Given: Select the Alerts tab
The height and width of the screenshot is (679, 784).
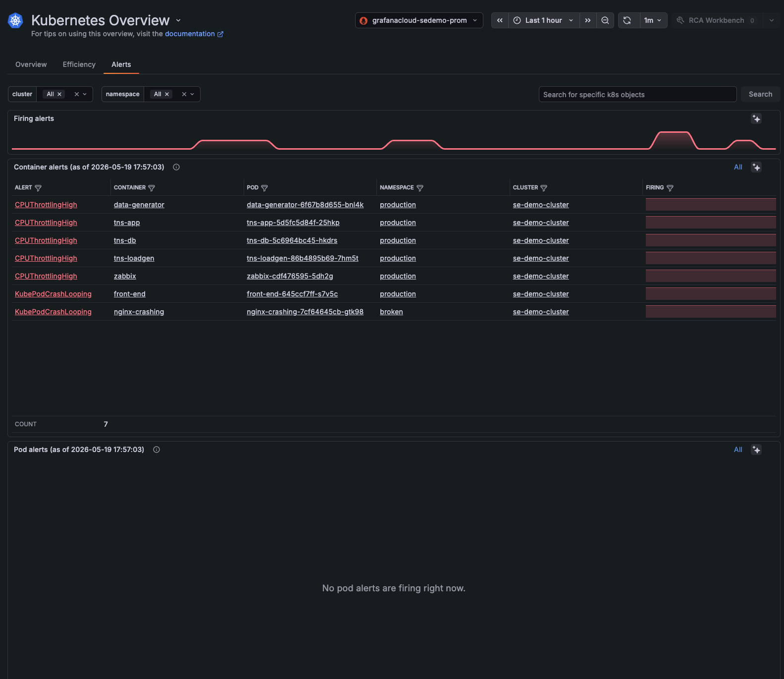Looking at the screenshot, I should (x=121, y=64).
